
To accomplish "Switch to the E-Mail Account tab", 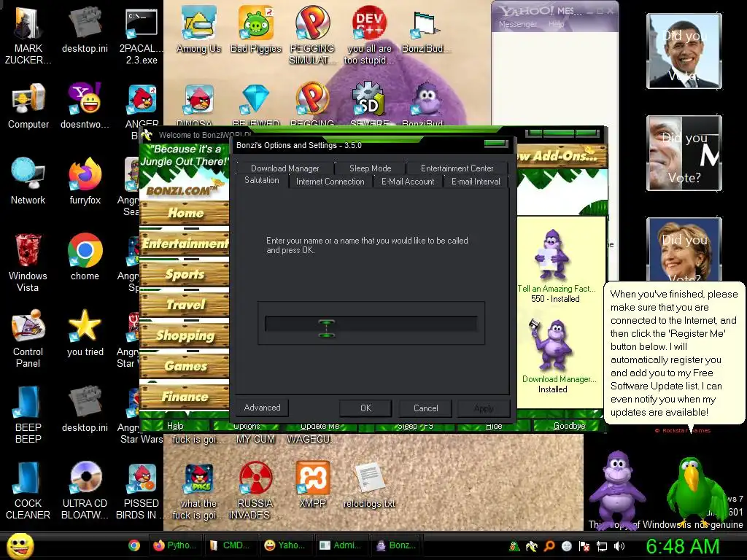I will pos(408,182).
